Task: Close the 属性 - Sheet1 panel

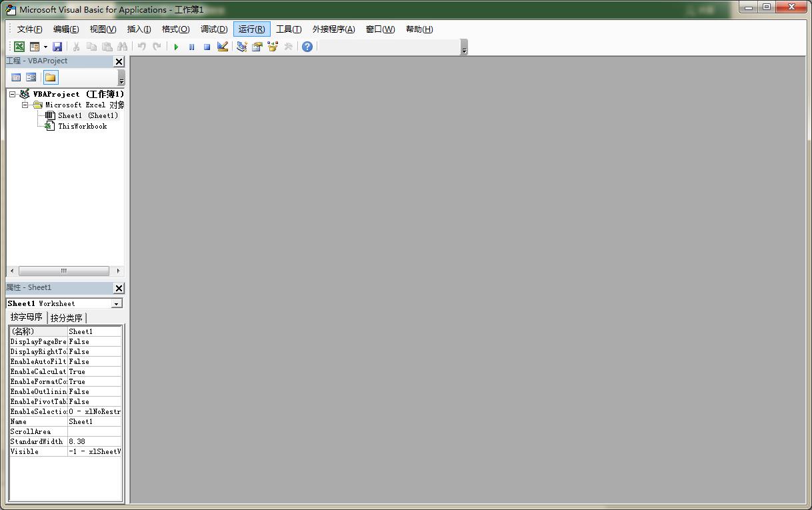Action: tap(119, 288)
